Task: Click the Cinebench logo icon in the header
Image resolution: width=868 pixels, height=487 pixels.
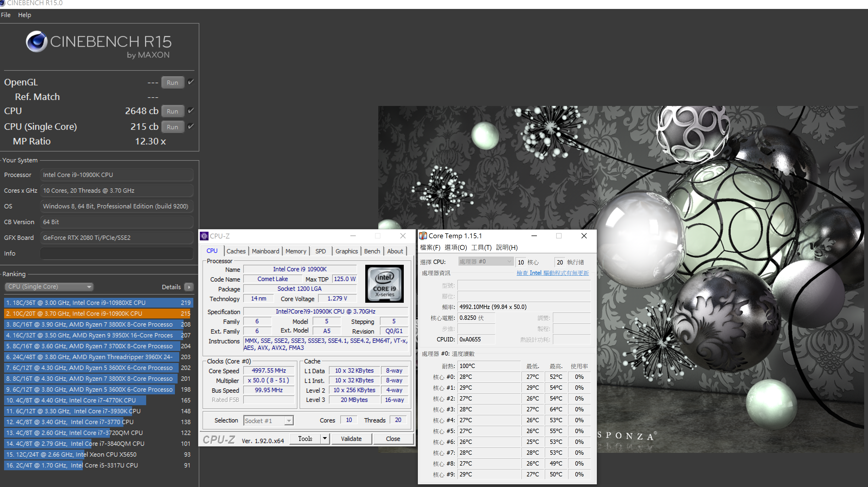Action: click(x=36, y=41)
